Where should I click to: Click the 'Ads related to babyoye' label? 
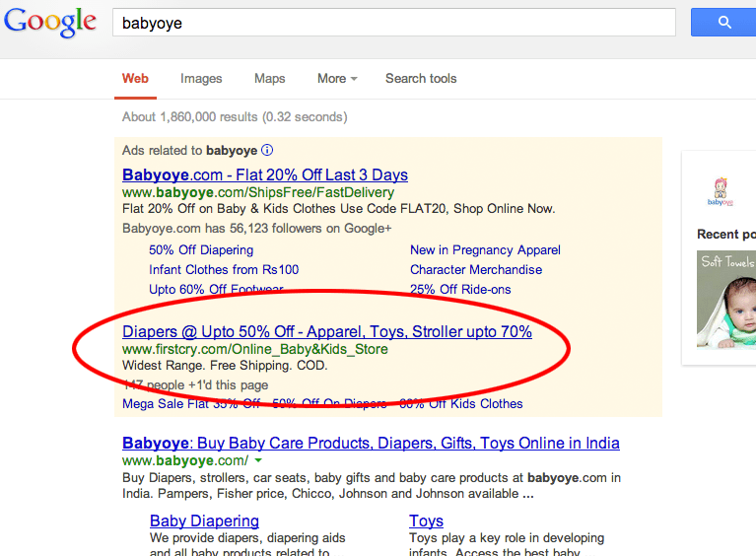[x=190, y=151]
